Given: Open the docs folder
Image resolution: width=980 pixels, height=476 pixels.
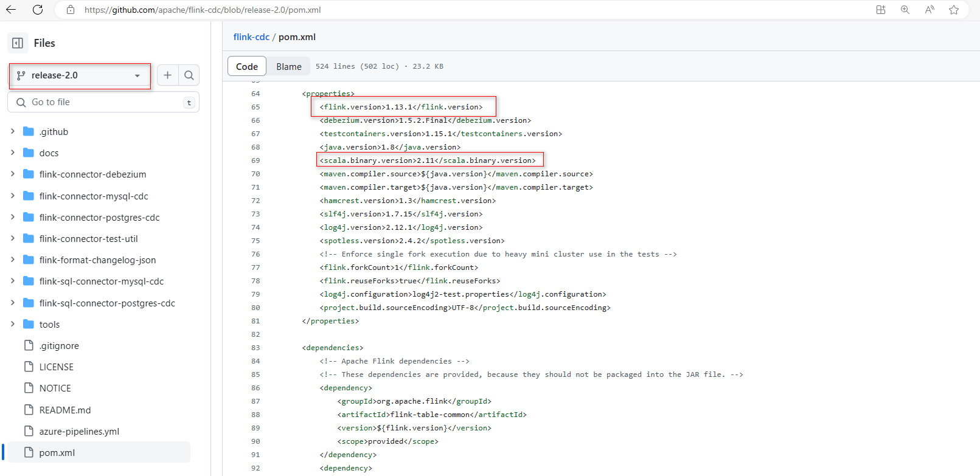Looking at the screenshot, I should [49, 153].
